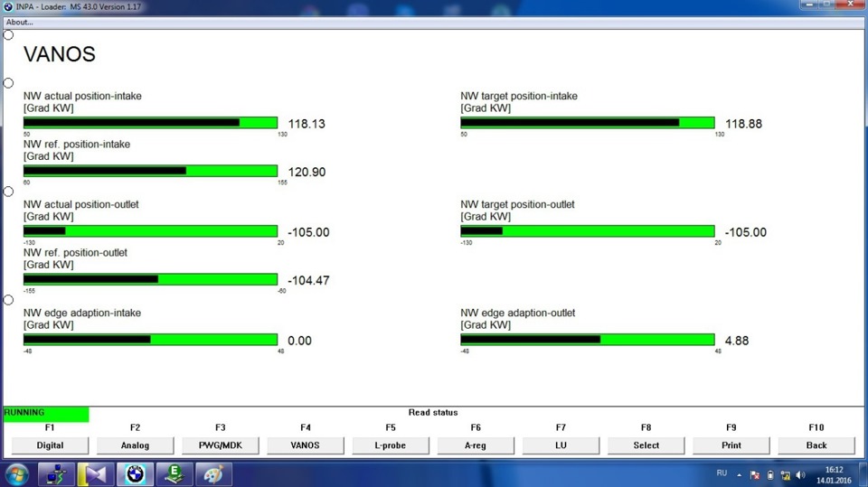This screenshot has height=487, width=868.
Task: Switch to the BMW INPA taskbar icon
Action: pos(135,474)
